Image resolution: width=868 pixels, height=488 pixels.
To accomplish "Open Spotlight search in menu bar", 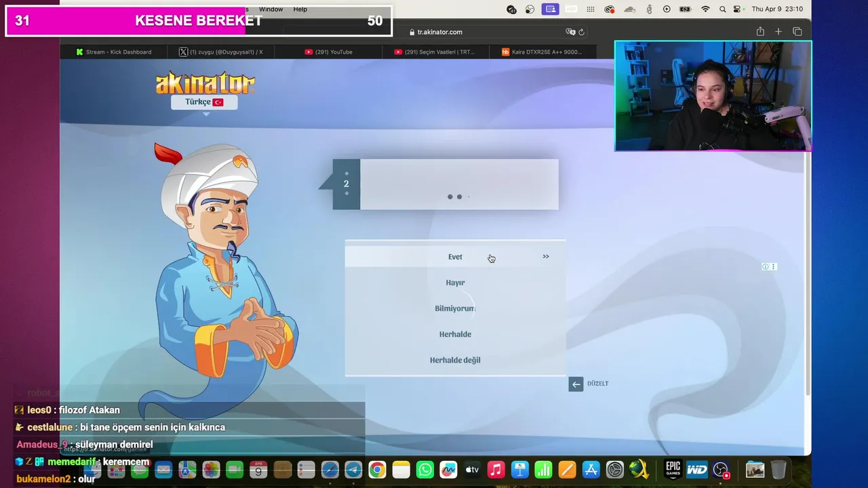I will click(x=722, y=9).
